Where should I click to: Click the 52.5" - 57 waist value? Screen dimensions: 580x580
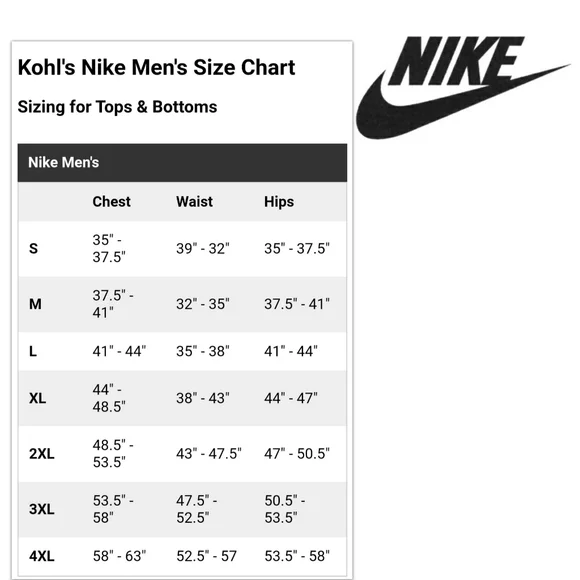[x=206, y=556]
